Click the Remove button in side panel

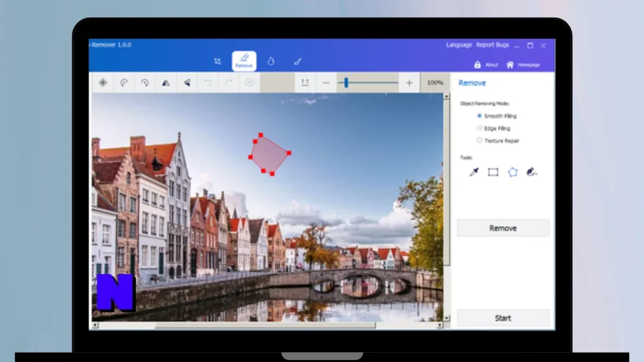tap(502, 228)
